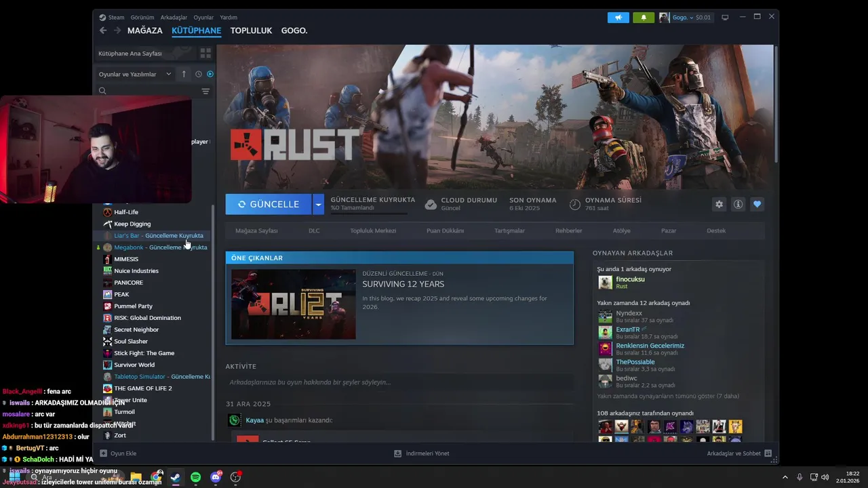The height and width of the screenshot is (488, 868).
Task: Click the Gogo profile avatar
Action: click(664, 17)
